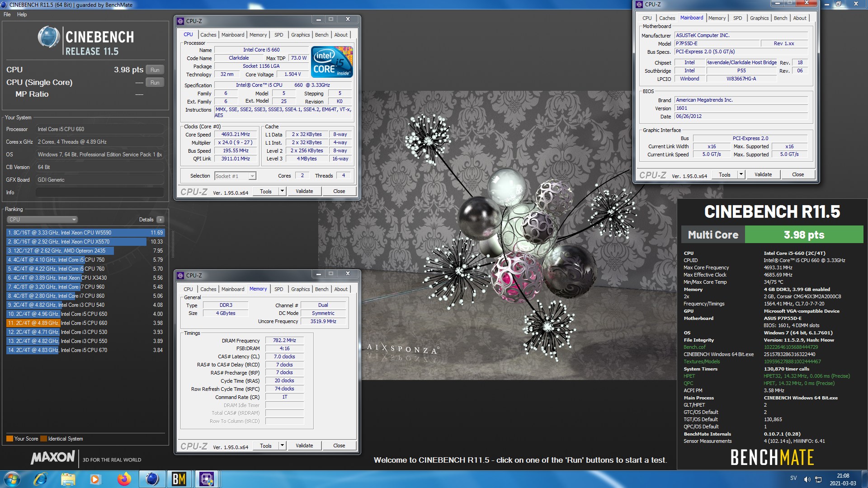Click the volume speaker tray icon
This screenshot has width=868, height=488.
(807, 479)
